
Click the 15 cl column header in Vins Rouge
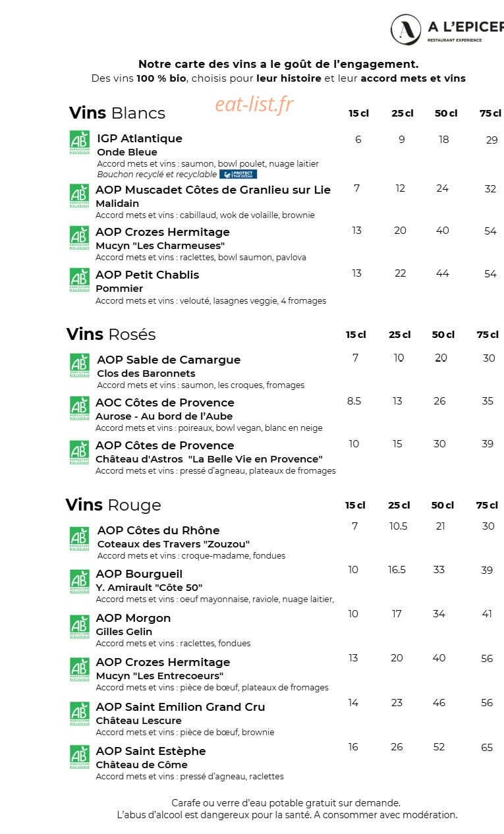355,505
